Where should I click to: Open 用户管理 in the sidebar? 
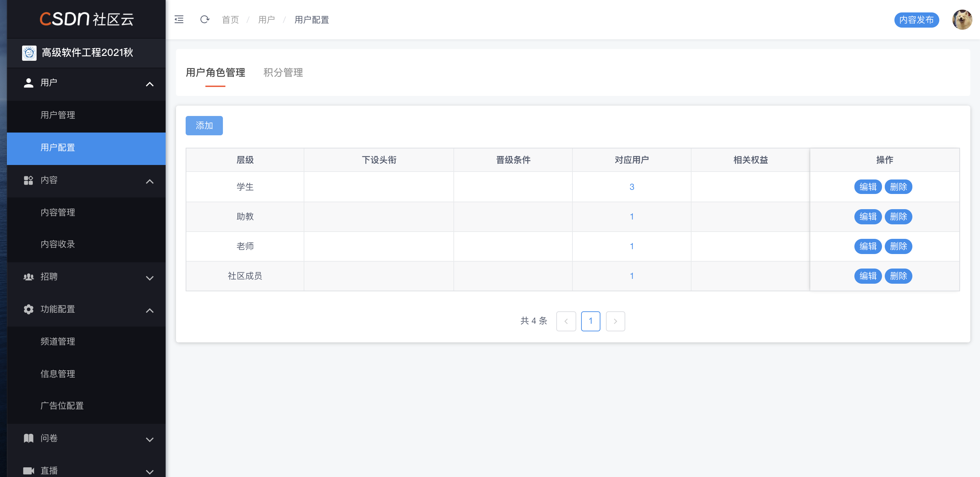pyautogui.click(x=58, y=115)
